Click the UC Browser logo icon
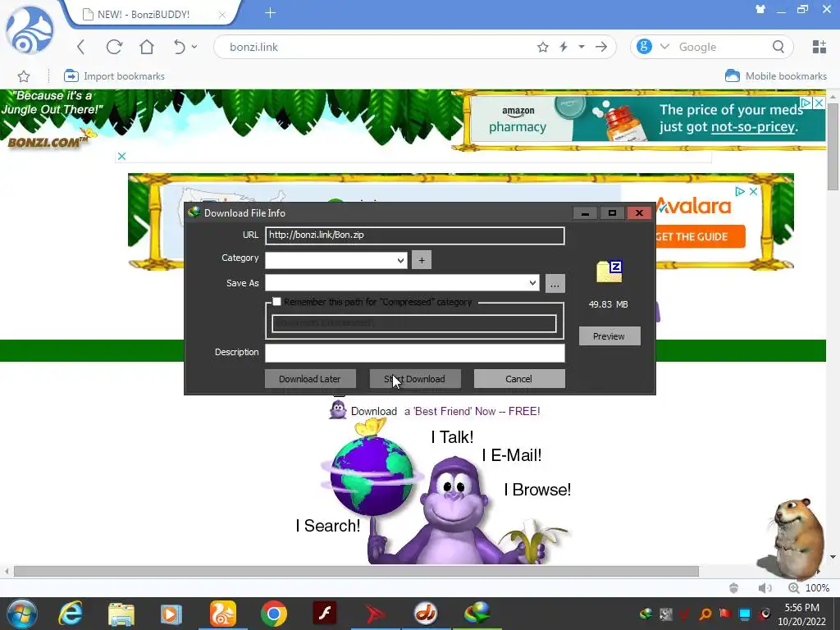The height and width of the screenshot is (630, 840). [x=30, y=30]
